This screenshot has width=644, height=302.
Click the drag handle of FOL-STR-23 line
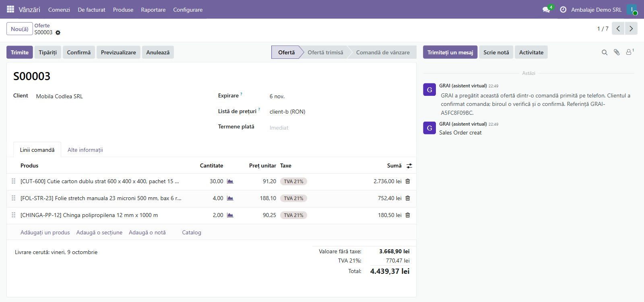[14, 199]
